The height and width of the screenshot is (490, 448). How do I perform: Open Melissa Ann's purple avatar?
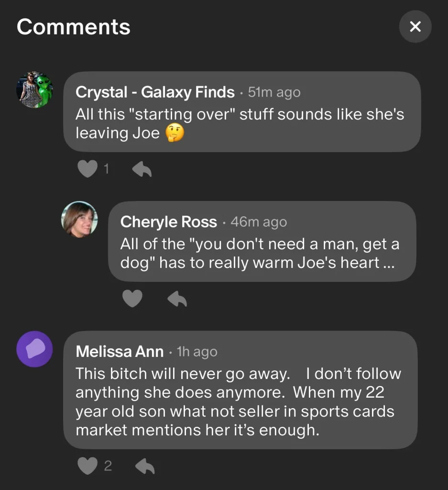(x=34, y=349)
